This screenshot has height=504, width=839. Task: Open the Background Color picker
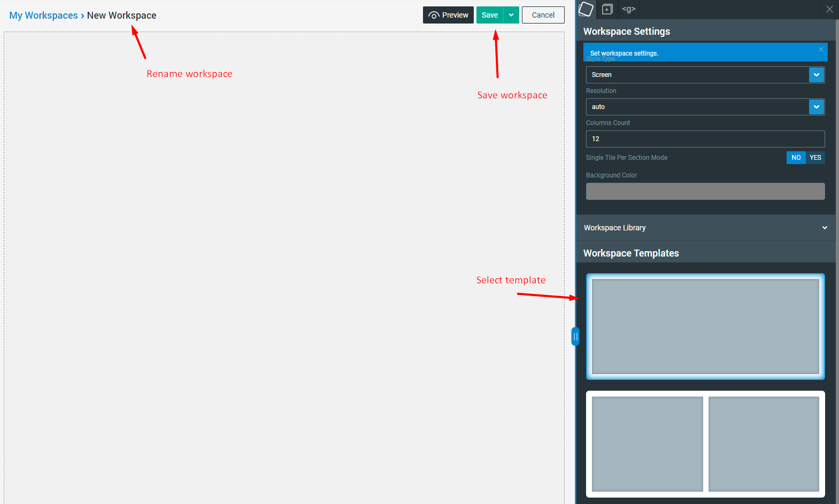[x=705, y=191]
